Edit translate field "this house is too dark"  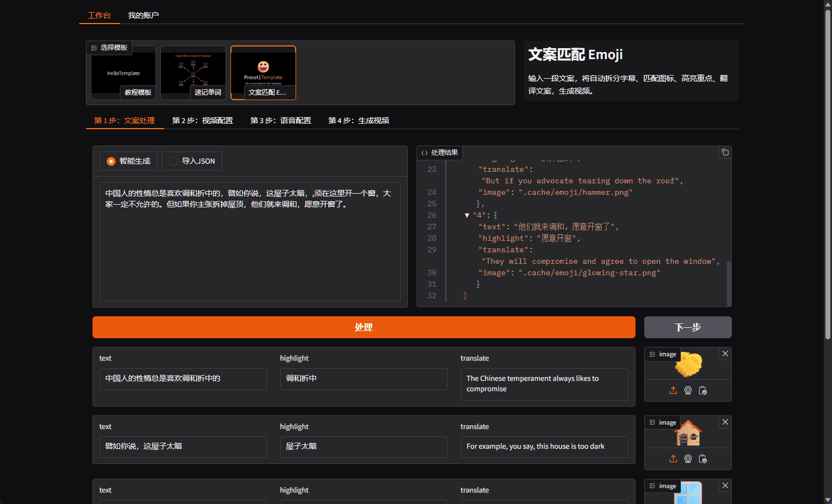tap(545, 447)
